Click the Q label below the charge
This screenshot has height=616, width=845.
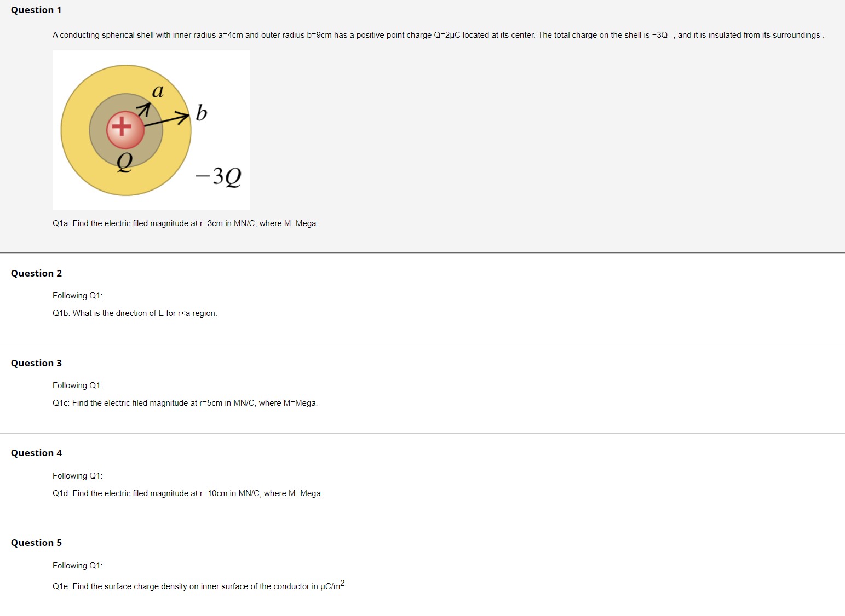(125, 162)
